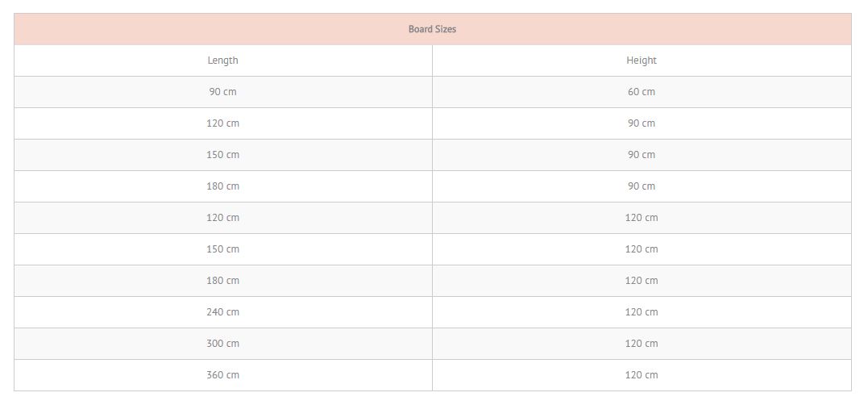The width and height of the screenshot is (868, 405).
Task: Select the 240 cm length cell
Action: (223, 312)
